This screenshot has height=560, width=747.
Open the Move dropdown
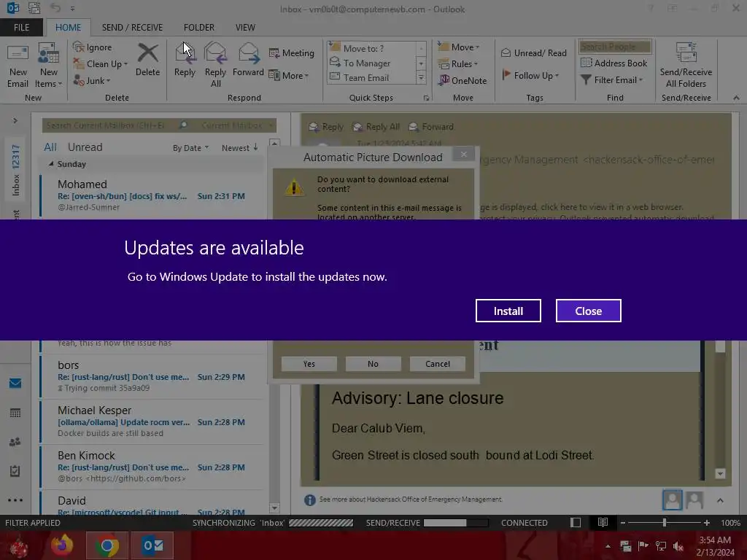click(459, 47)
